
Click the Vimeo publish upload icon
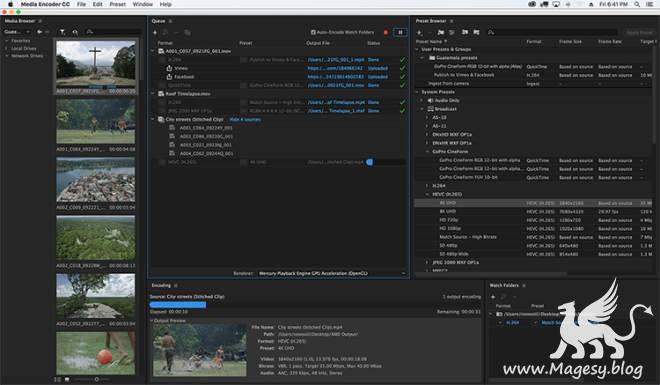click(169, 68)
